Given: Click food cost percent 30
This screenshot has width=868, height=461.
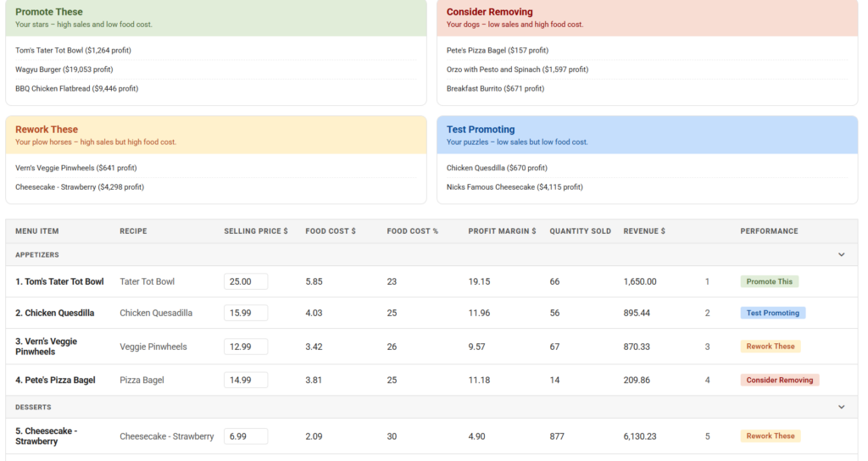Looking at the screenshot, I should pyautogui.click(x=392, y=436).
